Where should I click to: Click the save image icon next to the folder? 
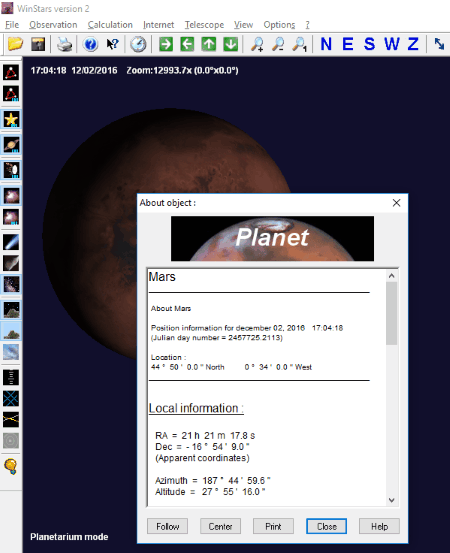[38, 44]
